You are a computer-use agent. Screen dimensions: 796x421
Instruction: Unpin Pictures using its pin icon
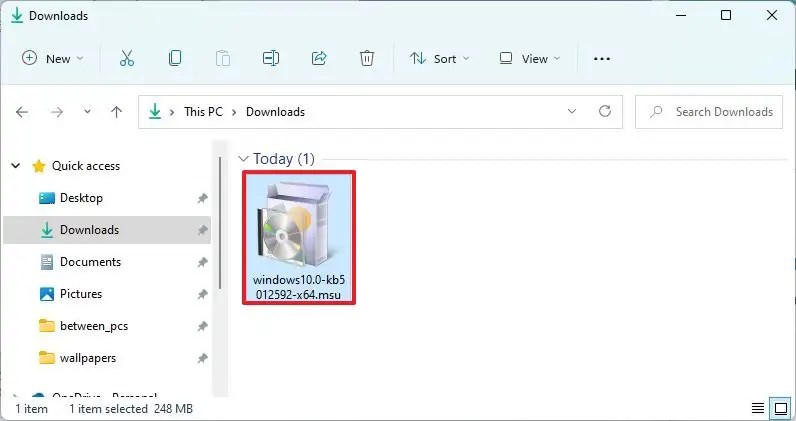203,294
